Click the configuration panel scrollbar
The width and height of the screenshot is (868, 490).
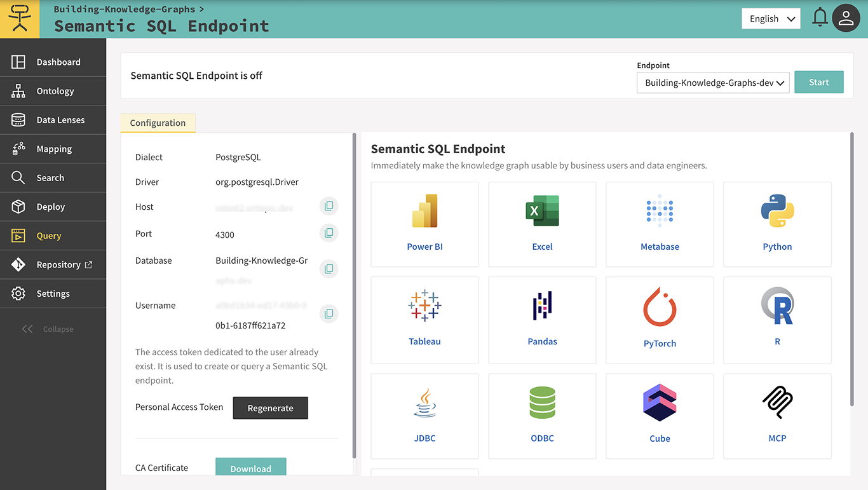coord(355,296)
